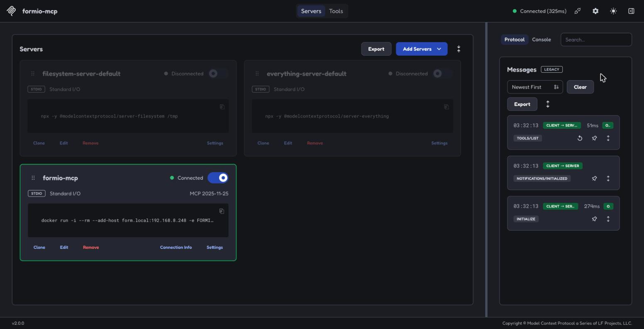Pin the NOTIFICATIONS/INITIALIZED message

click(594, 179)
